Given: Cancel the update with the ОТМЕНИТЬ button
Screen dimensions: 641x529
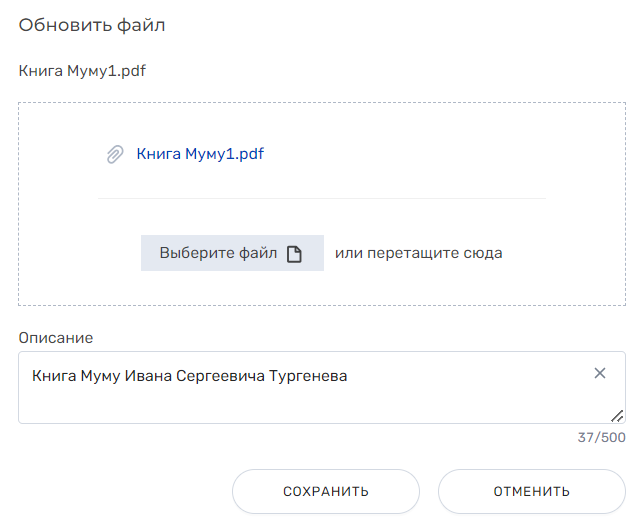Looking at the screenshot, I should [x=532, y=491].
